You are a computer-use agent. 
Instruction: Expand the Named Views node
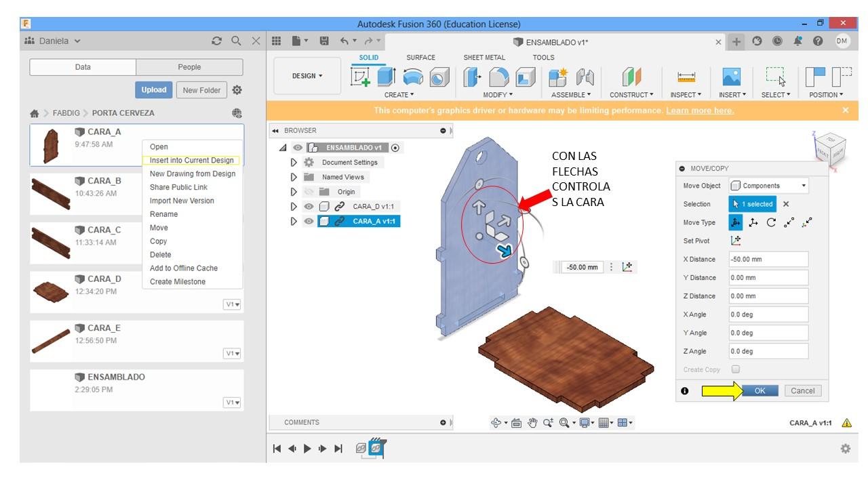pyautogui.click(x=294, y=177)
